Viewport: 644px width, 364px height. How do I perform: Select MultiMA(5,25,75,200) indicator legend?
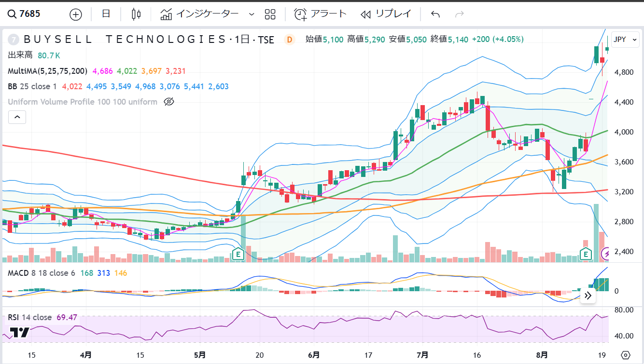pos(47,71)
